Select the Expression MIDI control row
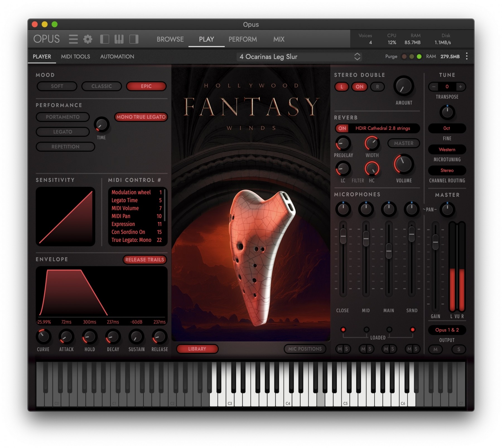The height and width of the screenshot is (448, 502). [137, 224]
